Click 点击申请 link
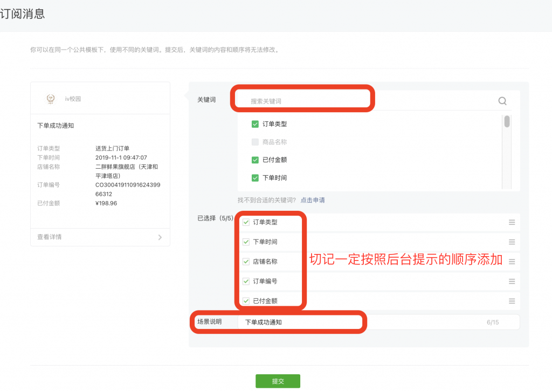Screen dimensions: 552x392 coord(313,200)
